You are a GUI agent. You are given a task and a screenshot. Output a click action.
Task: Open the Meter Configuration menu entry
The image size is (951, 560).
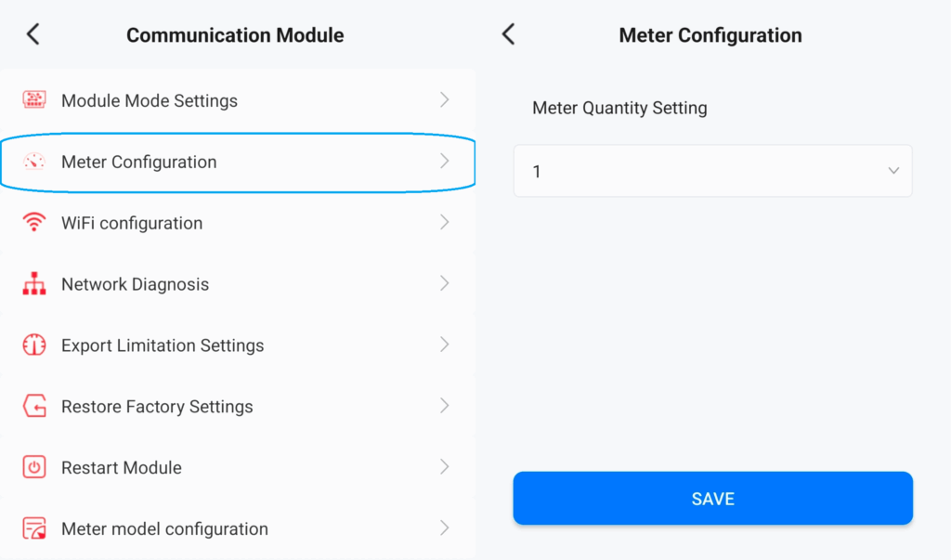(x=139, y=163)
